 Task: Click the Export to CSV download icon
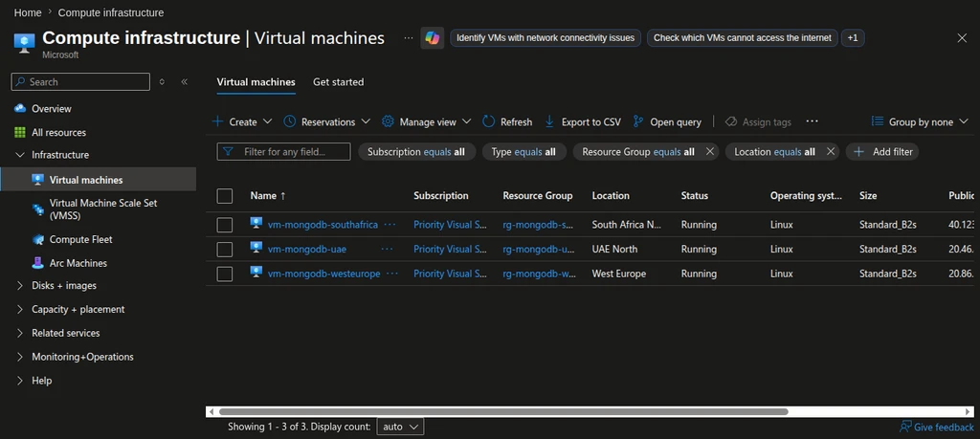click(550, 121)
